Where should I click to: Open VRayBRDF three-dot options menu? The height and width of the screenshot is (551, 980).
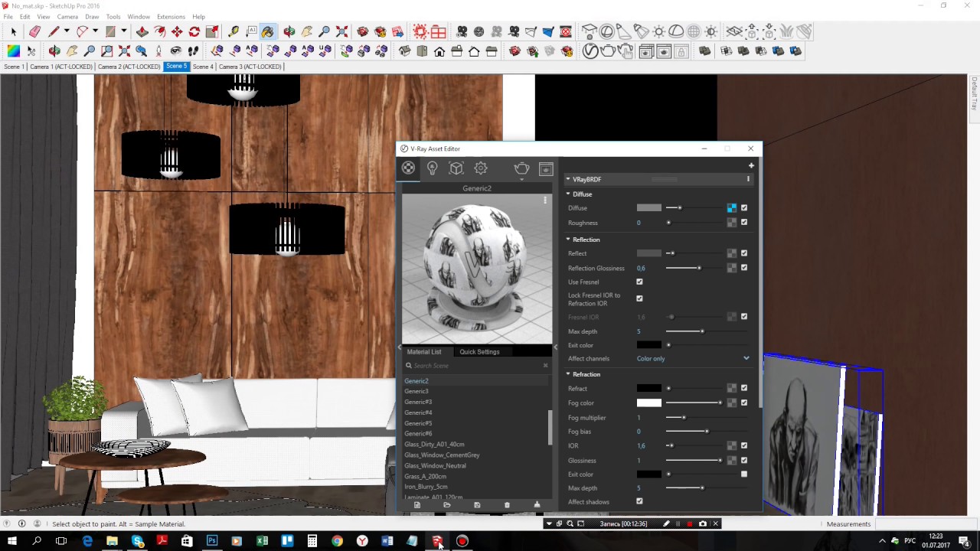[x=748, y=179]
